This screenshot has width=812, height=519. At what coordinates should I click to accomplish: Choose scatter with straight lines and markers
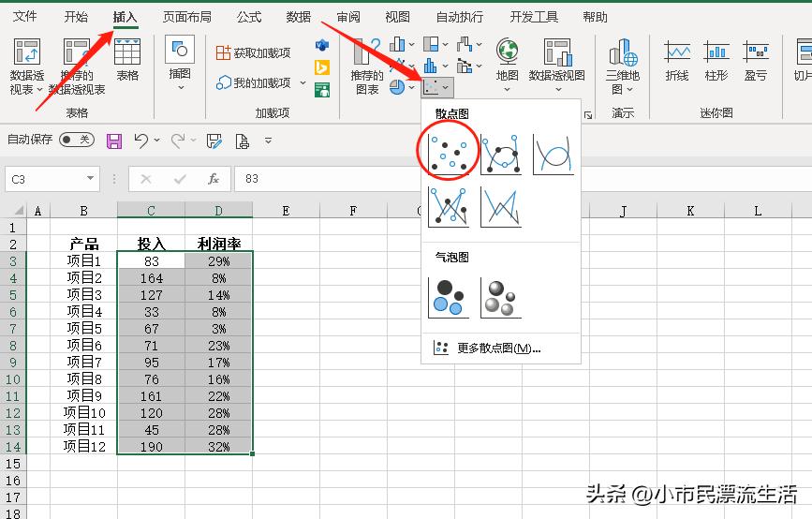click(449, 207)
